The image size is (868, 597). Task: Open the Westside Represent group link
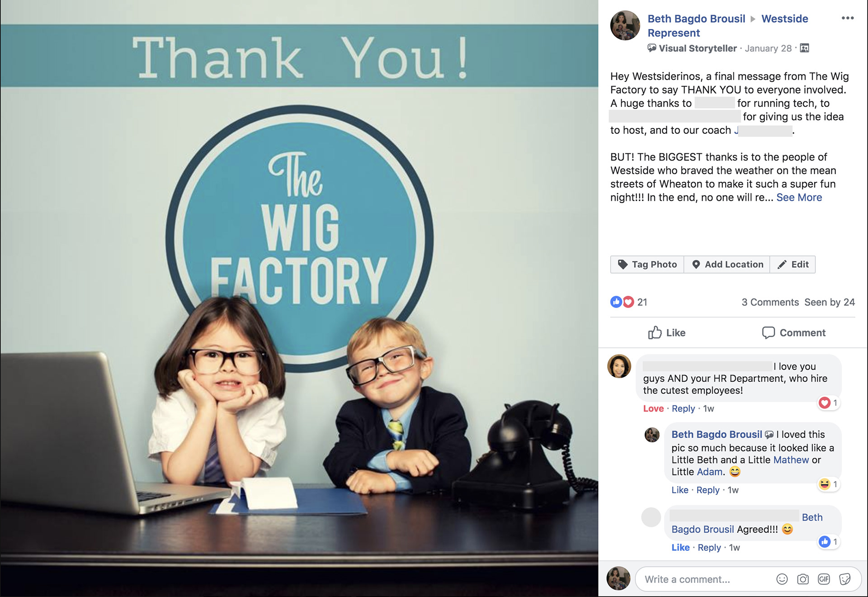(728, 26)
